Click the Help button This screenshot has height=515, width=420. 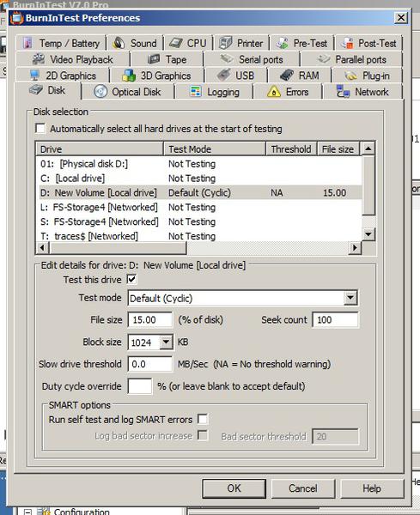tap(372, 488)
